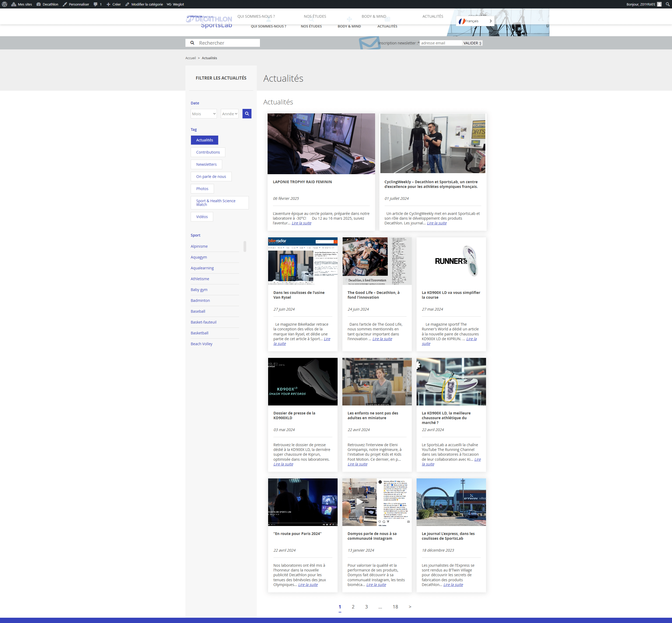
Task: Open Mes sites in admin bar
Action: click(22, 4)
